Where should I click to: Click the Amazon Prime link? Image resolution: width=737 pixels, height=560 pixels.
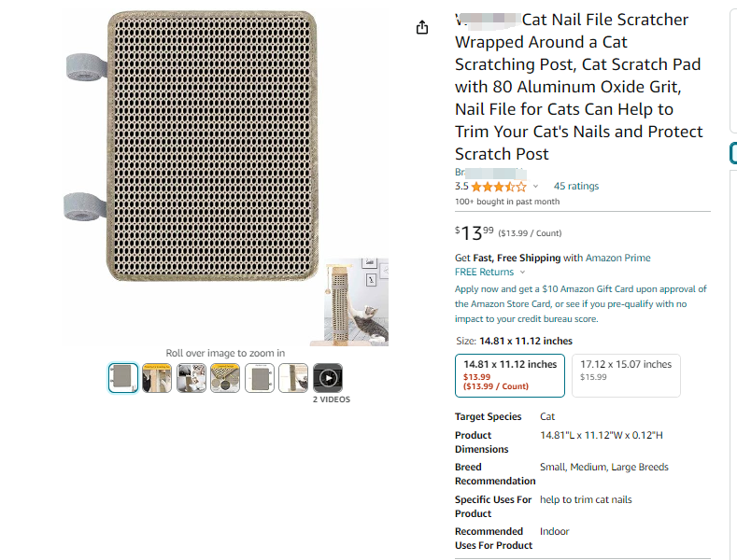[618, 258]
